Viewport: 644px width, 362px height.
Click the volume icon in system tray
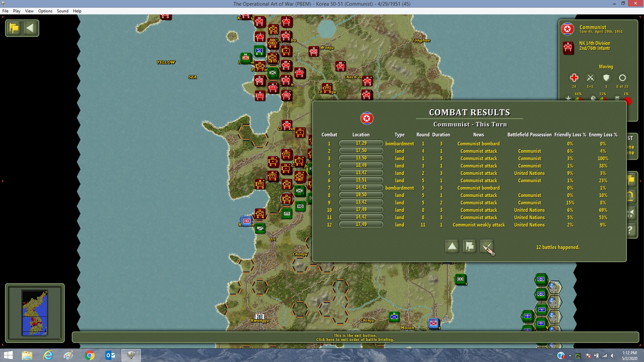[612, 356]
